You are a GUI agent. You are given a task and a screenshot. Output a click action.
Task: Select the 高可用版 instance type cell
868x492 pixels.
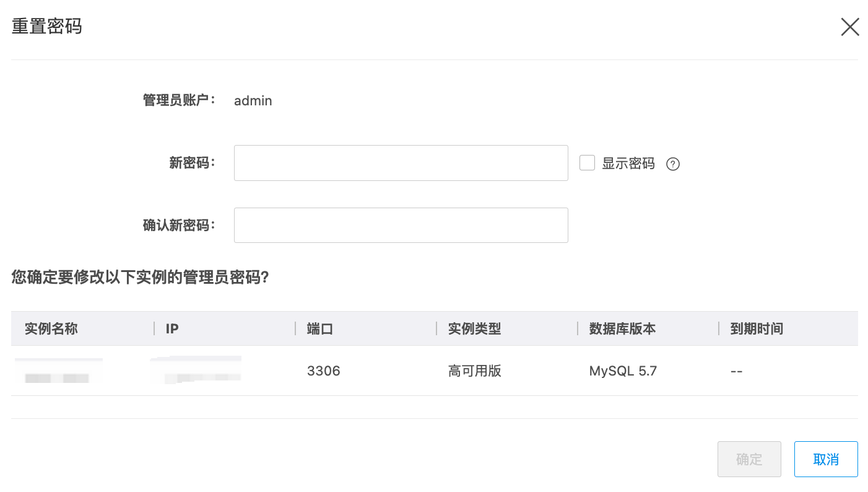click(x=474, y=371)
